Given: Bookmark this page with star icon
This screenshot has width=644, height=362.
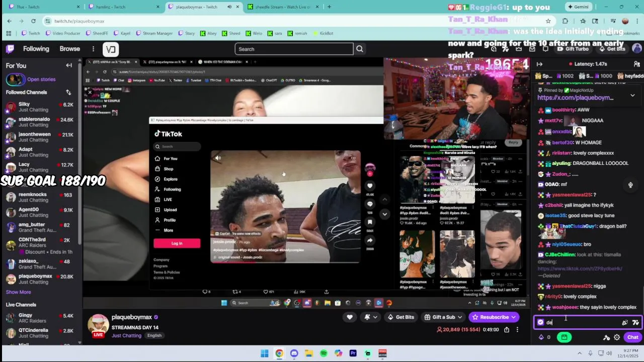Looking at the screenshot, I should click(548, 21).
